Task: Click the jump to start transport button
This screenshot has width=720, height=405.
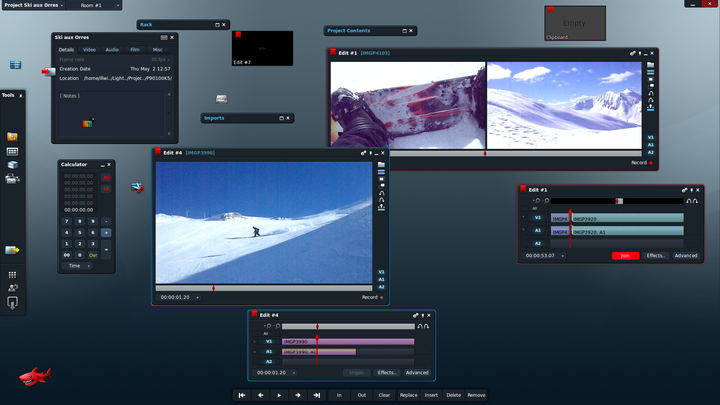Action: pos(242,395)
